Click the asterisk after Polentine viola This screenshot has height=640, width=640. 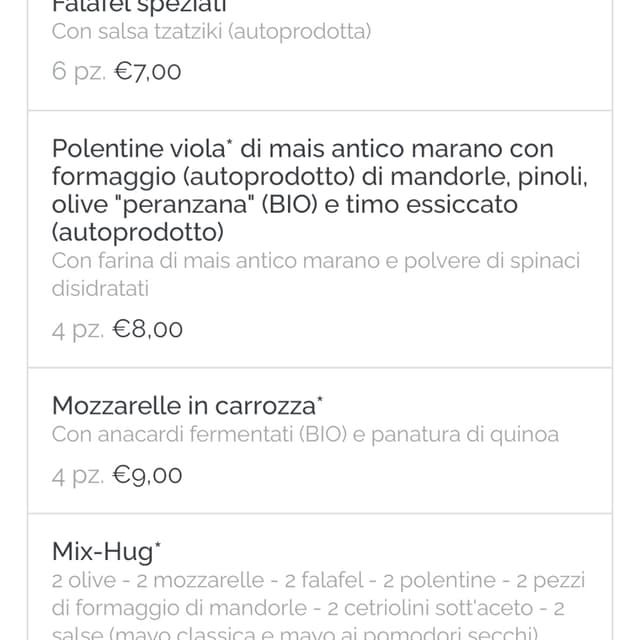[229, 142]
